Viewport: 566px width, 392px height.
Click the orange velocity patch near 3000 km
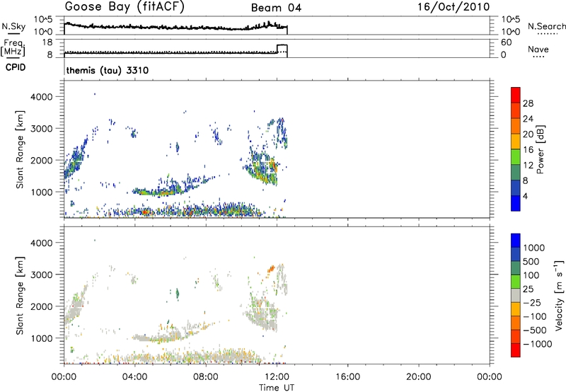271,269
